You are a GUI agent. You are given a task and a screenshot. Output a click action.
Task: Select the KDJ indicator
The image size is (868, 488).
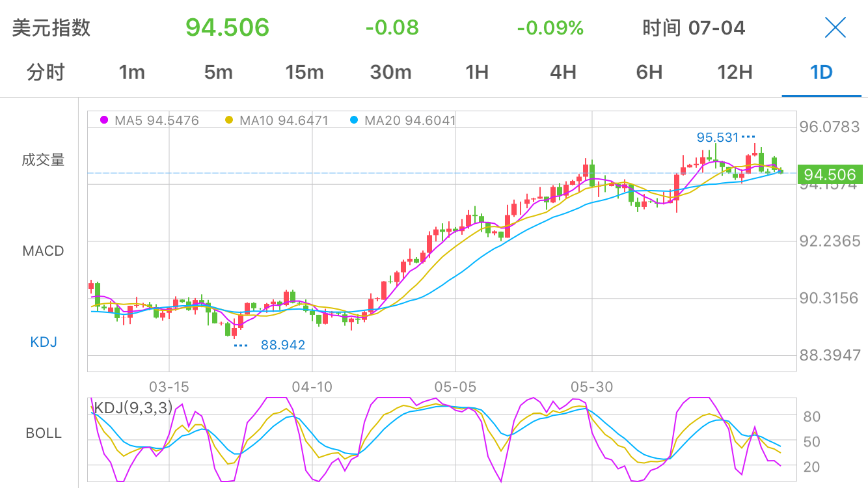point(44,342)
